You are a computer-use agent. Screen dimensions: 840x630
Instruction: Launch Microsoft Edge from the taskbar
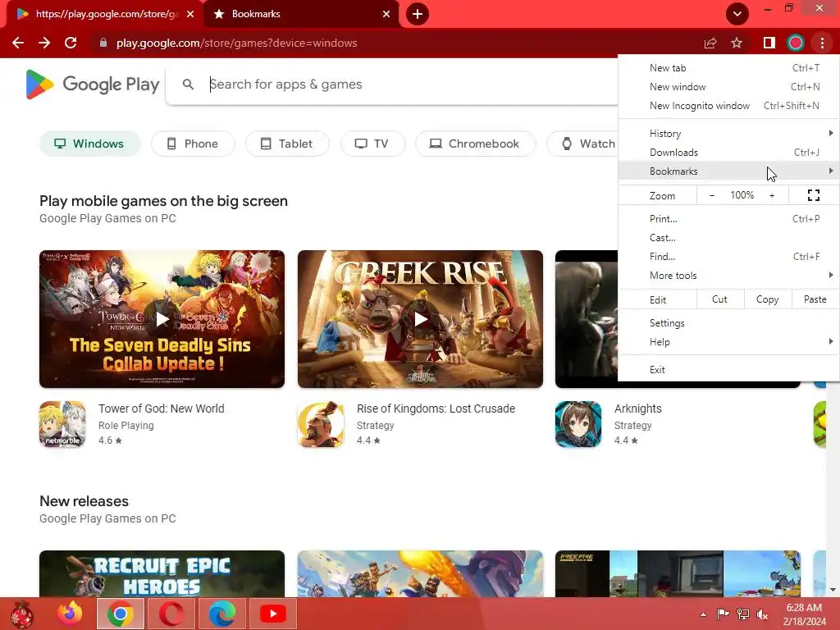pos(222,614)
